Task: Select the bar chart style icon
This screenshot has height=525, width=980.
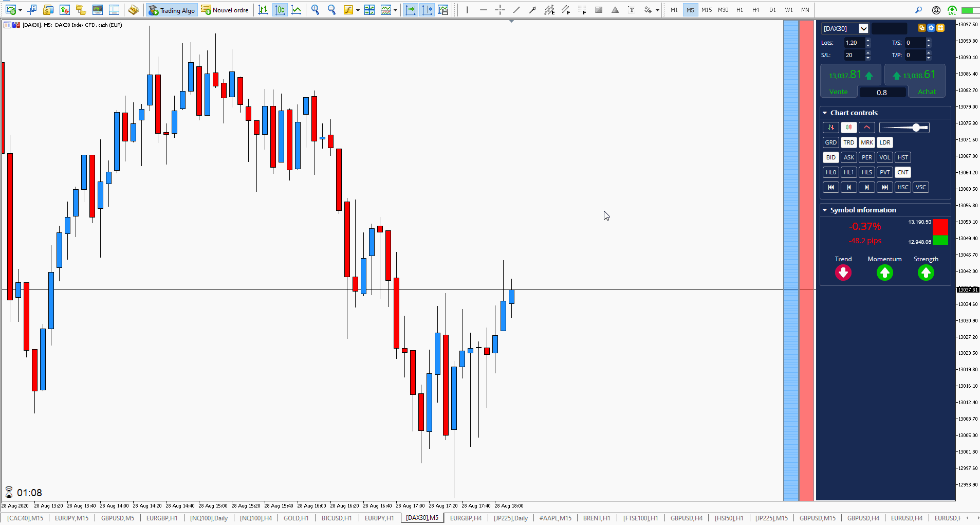Action: point(263,10)
